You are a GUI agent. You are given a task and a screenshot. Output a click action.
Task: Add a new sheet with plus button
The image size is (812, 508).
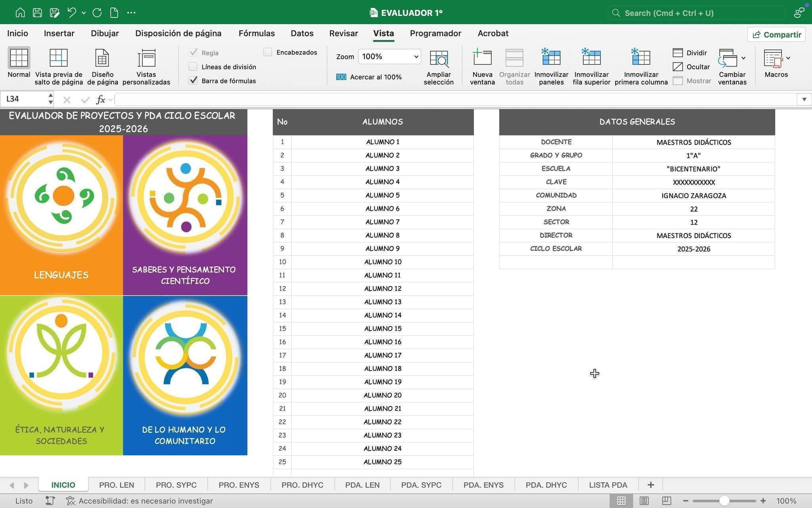coord(651,485)
